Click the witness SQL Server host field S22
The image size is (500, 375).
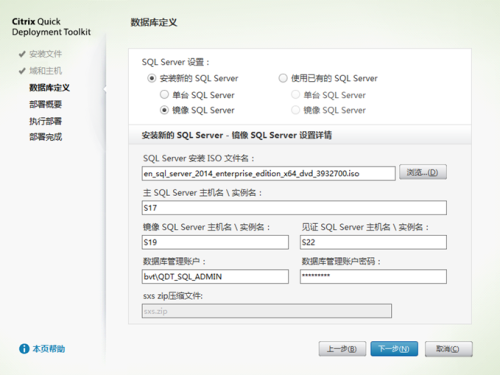click(x=373, y=242)
